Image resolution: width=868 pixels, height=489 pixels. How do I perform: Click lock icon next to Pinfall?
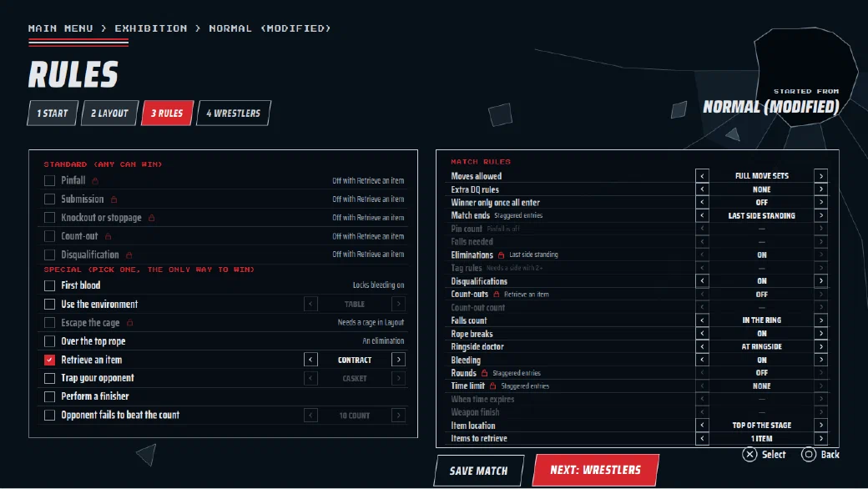(95, 181)
